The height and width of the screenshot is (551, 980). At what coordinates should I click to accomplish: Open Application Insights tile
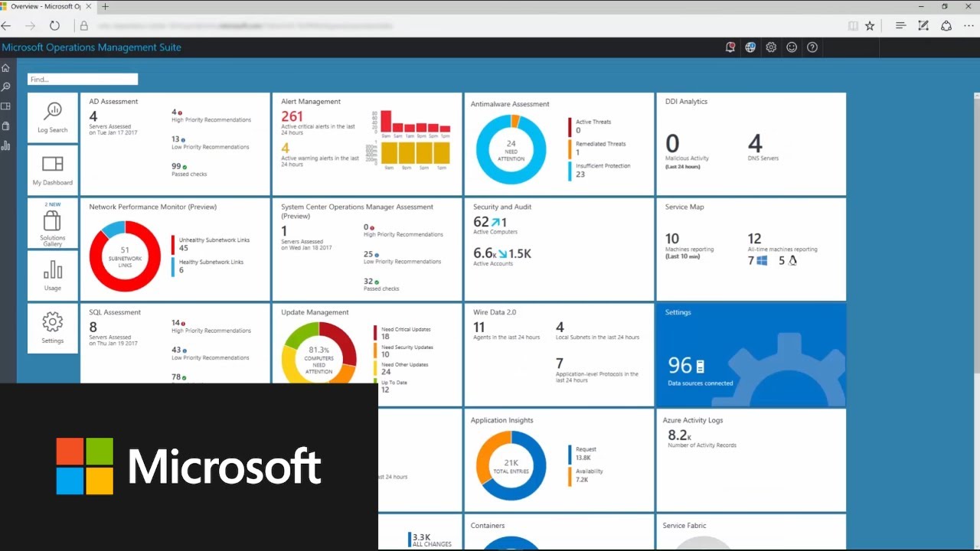(559, 460)
